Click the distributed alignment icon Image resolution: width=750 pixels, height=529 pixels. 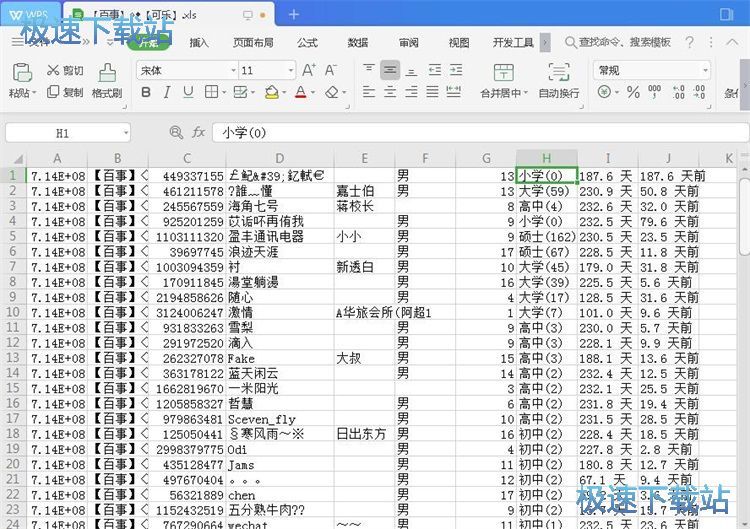click(x=453, y=92)
